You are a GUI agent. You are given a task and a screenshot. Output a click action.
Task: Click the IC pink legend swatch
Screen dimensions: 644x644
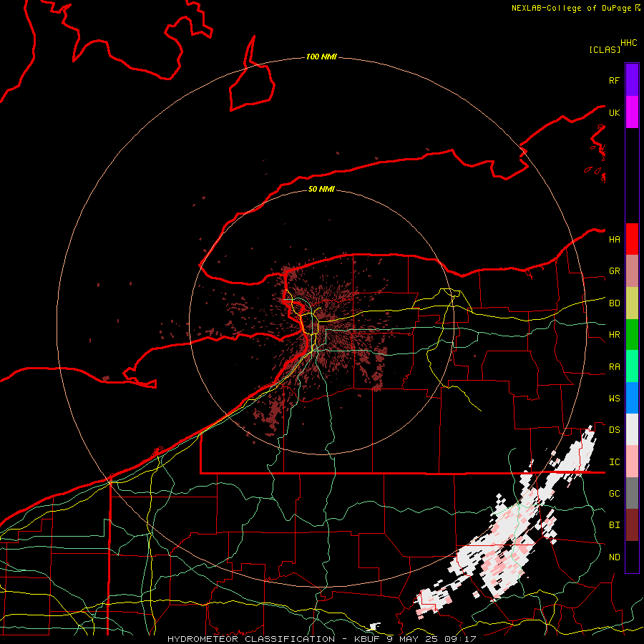(x=632, y=462)
